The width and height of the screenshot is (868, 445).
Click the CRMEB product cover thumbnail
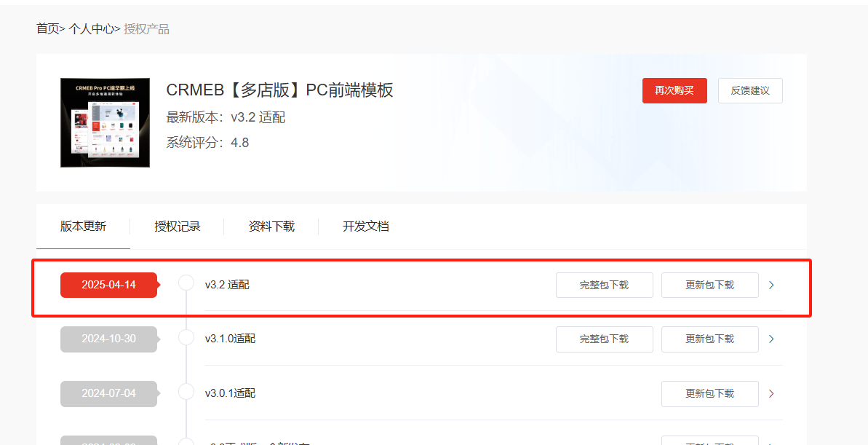105,122
